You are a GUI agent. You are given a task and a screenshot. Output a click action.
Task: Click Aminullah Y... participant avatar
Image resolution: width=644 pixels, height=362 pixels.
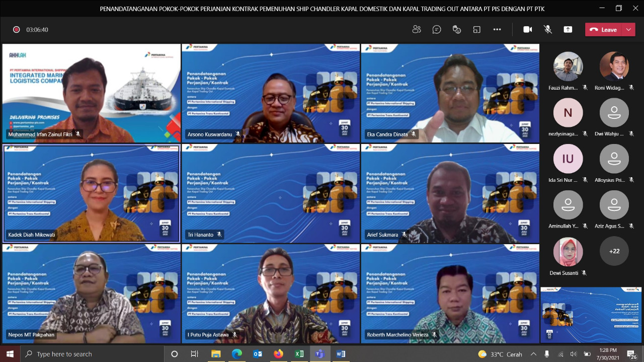tap(568, 205)
